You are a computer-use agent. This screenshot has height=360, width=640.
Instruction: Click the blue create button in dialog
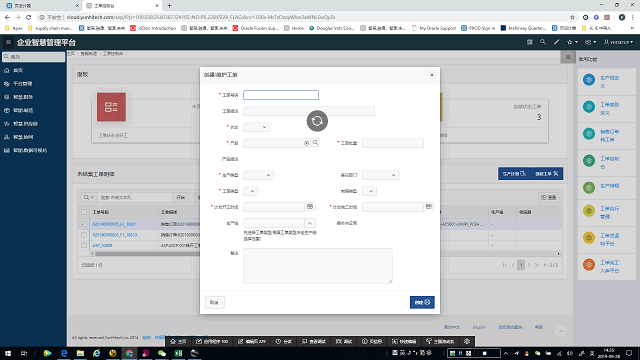pyautogui.click(x=422, y=302)
